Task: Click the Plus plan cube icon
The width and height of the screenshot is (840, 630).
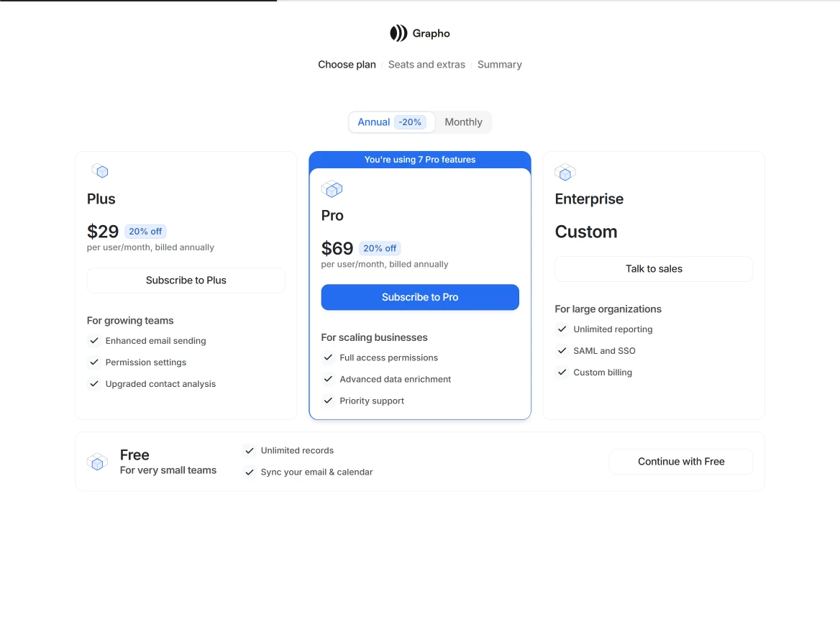Action: 100,171
